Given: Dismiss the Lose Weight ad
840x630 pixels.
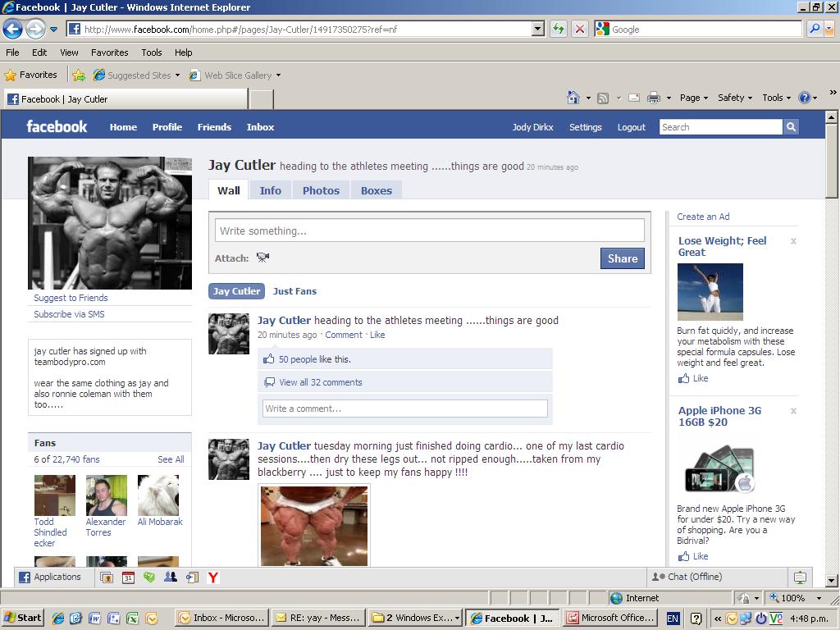Looking at the screenshot, I should coord(793,241).
